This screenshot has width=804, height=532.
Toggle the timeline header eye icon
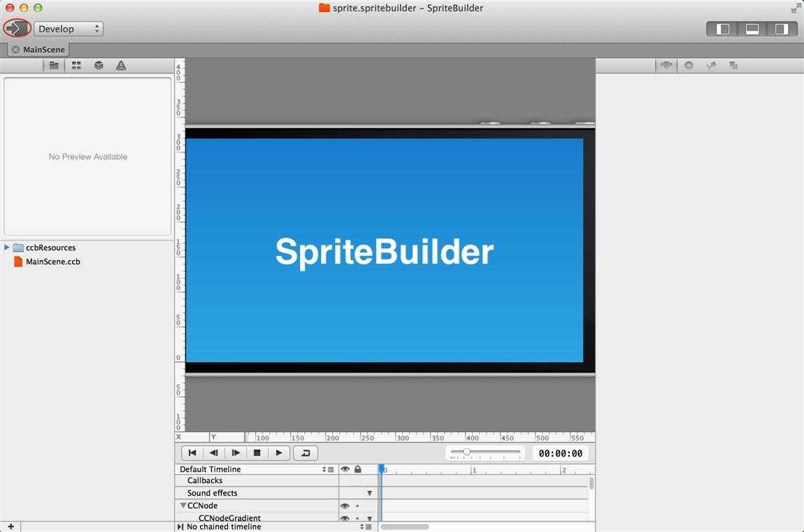coord(345,469)
